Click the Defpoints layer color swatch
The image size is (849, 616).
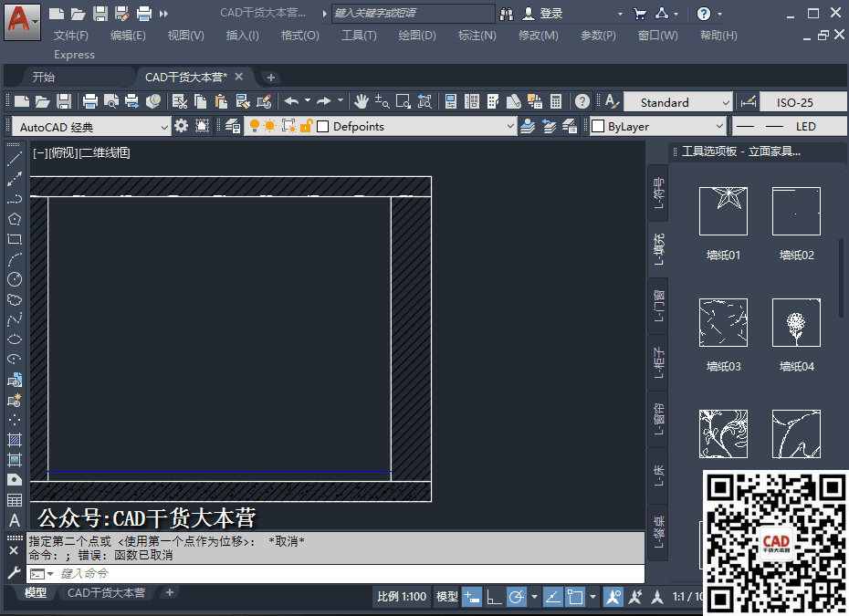click(x=322, y=126)
